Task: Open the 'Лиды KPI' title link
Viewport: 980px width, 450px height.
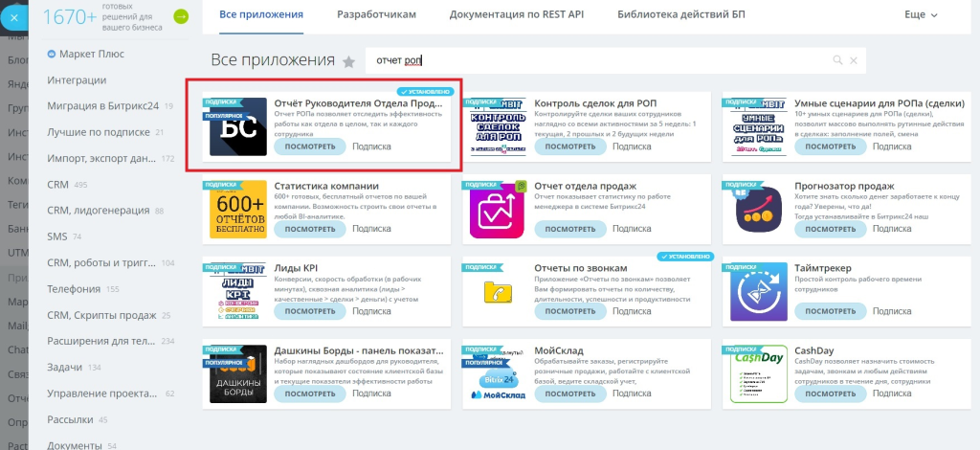Action: click(x=297, y=268)
